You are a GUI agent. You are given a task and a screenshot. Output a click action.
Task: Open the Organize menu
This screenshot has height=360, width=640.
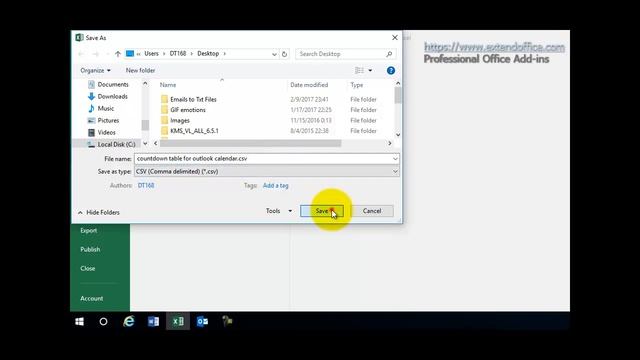(95, 70)
